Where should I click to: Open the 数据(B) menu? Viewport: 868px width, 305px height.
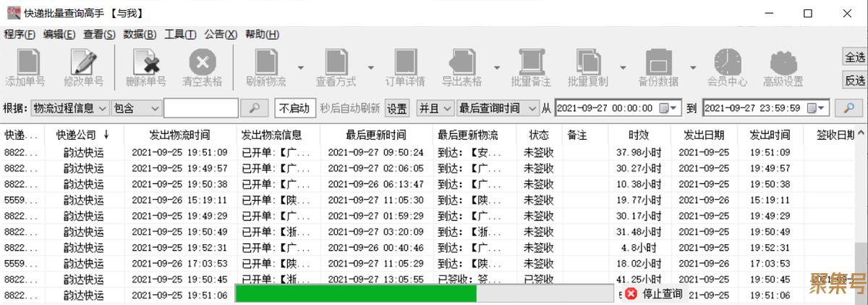(140, 34)
